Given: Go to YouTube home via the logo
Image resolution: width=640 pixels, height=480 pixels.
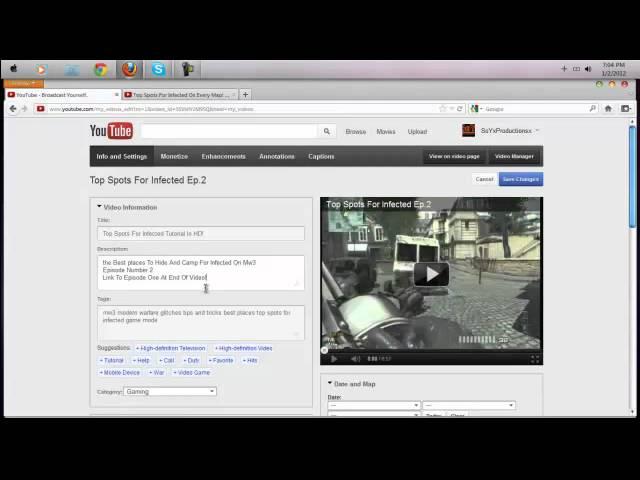Looking at the screenshot, I should [111, 131].
